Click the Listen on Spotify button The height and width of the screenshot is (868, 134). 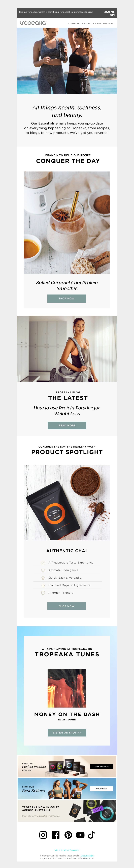point(67,732)
